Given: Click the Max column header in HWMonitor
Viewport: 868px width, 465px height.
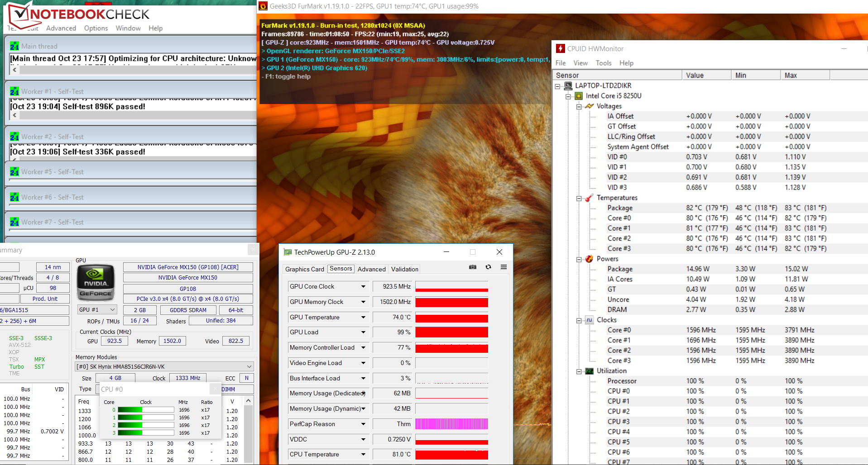Looking at the screenshot, I should click(x=805, y=75).
